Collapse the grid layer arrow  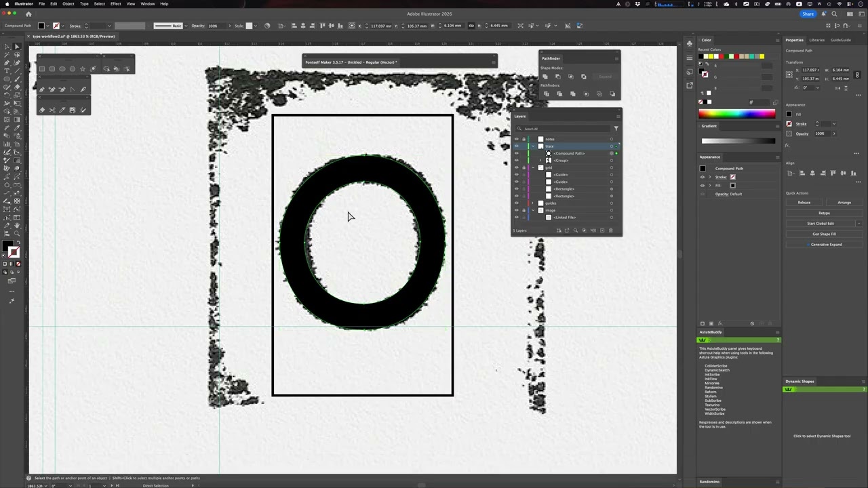533,167
